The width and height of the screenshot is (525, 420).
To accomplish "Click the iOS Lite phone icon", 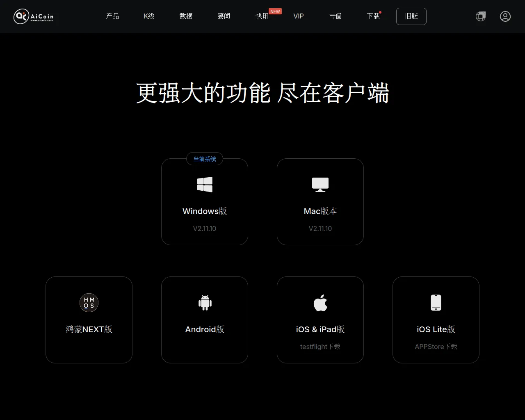I will point(436,303).
